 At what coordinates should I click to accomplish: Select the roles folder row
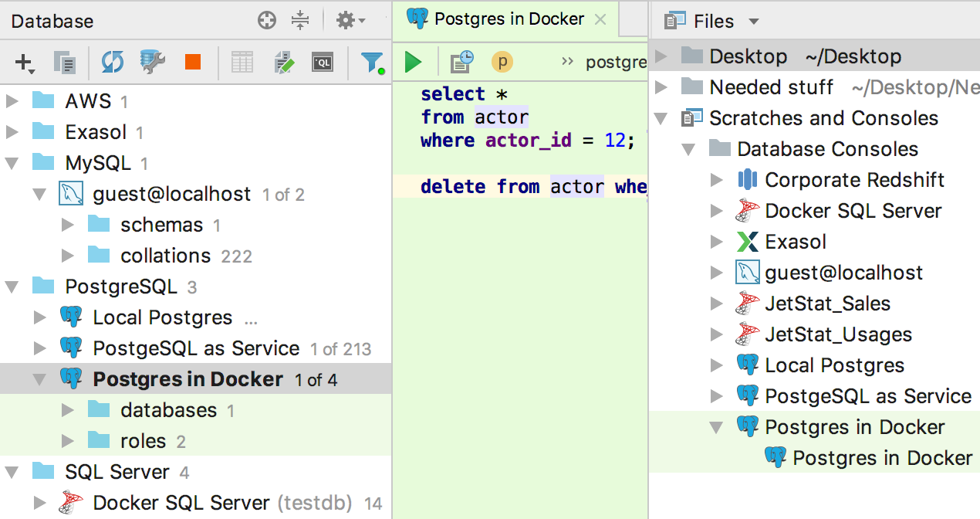196,441
